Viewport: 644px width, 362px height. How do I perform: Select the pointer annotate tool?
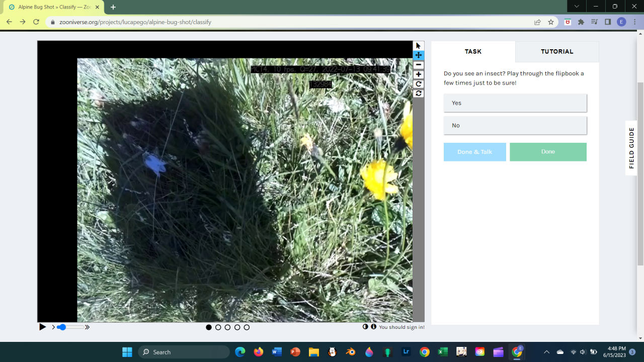pos(419,46)
